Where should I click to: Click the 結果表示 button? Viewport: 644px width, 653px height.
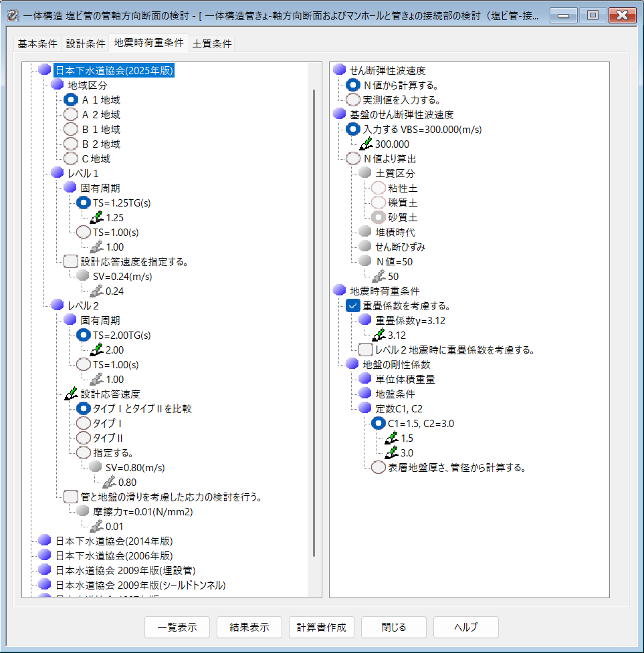(x=249, y=628)
